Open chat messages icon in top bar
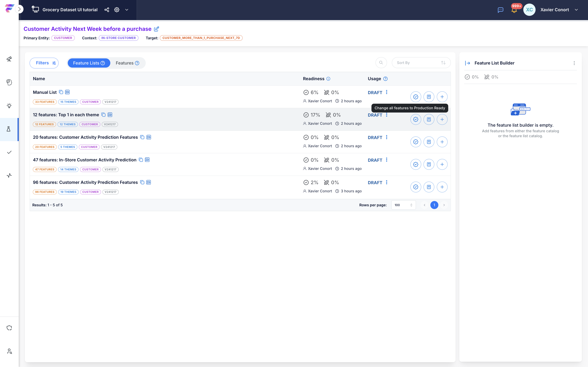 (x=500, y=10)
